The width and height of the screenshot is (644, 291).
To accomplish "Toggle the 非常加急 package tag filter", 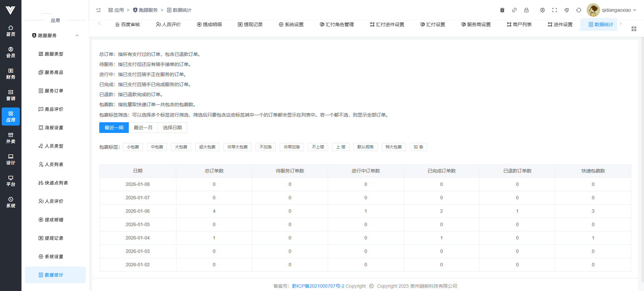I will point(291,147).
